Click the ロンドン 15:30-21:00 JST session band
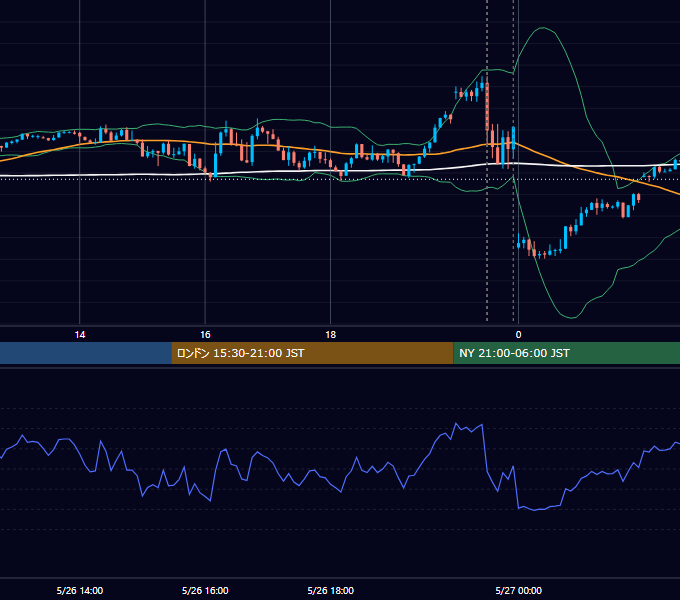Image resolution: width=680 pixels, height=600 pixels. 312,353
